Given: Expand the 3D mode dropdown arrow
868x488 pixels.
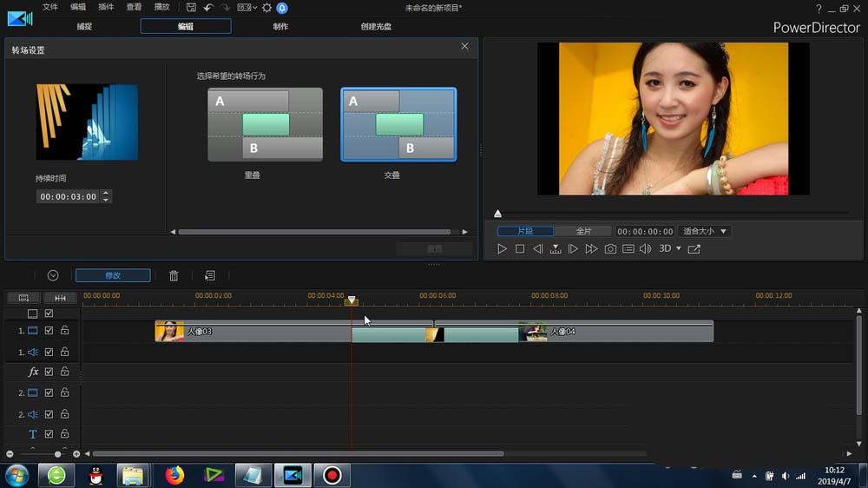Looking at the screenshot, I should tap(679, 249).
